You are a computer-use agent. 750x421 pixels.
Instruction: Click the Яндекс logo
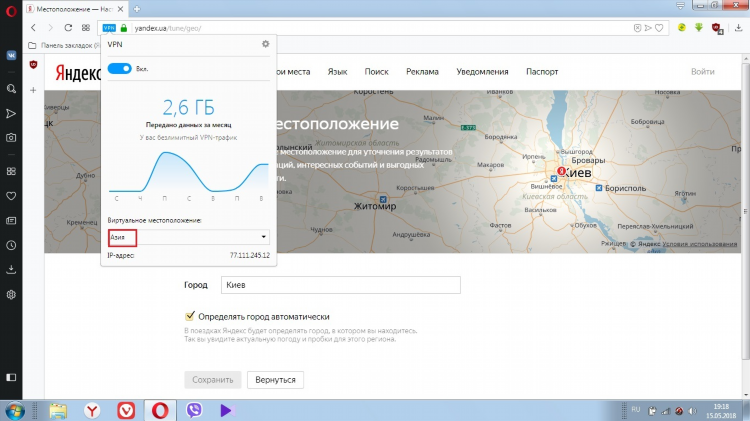tap(78, 73)
